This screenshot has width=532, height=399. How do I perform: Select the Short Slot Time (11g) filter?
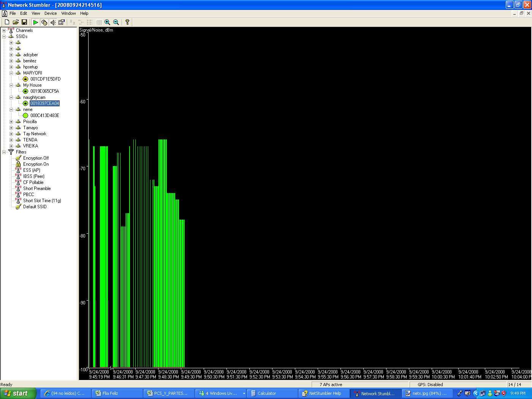pyautogui.click(x=42, y=201)
